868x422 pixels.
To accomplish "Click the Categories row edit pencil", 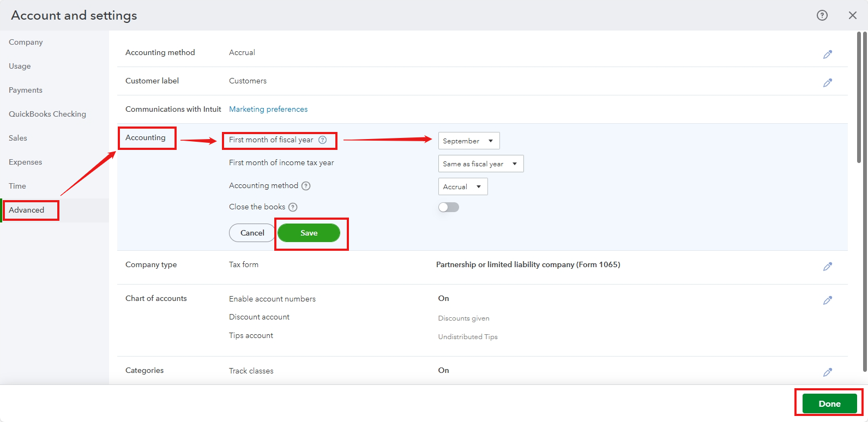I will click(x=827, y=372).
